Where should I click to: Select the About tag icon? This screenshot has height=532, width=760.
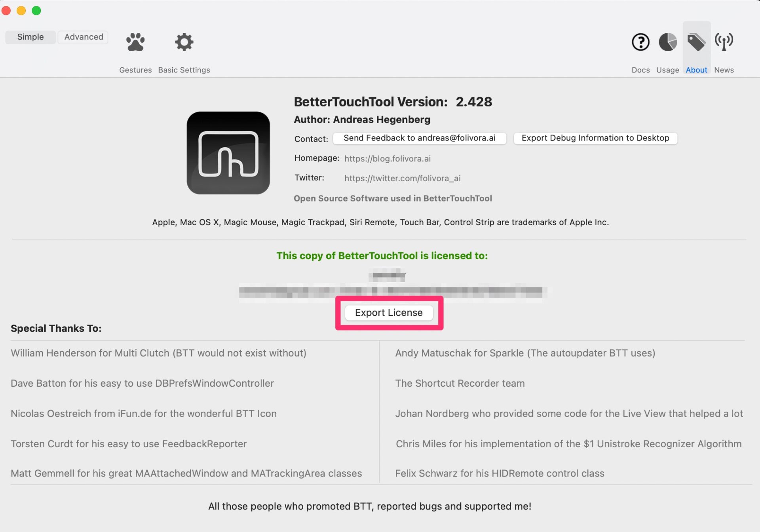tap(696, 42)
